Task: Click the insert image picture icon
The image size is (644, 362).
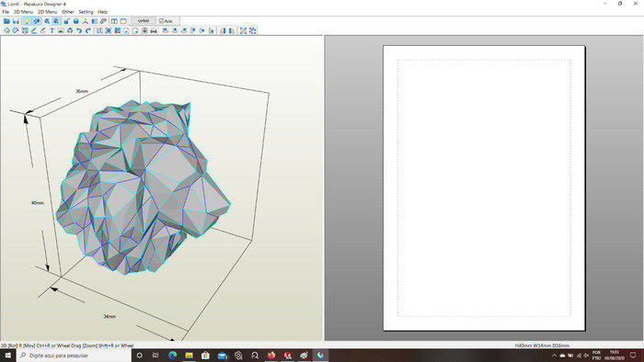Action: coord(61,30)
